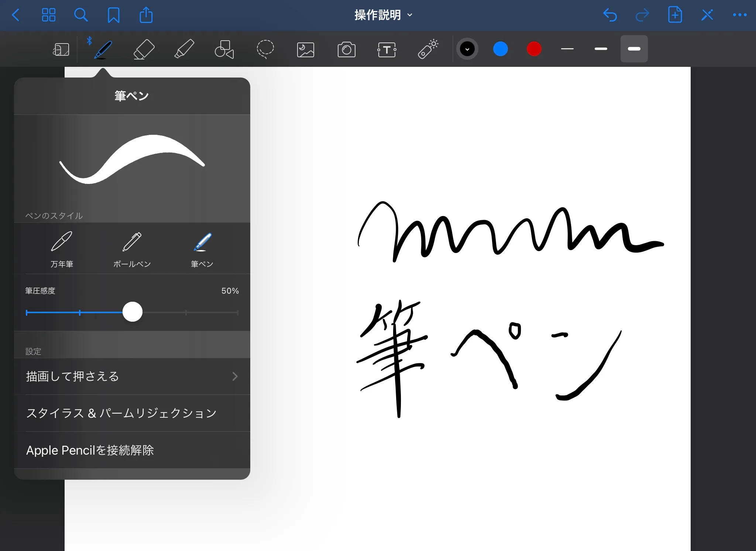Select the red pen color
The height and width of the screenshot is (551, 756).
[534, 49]
